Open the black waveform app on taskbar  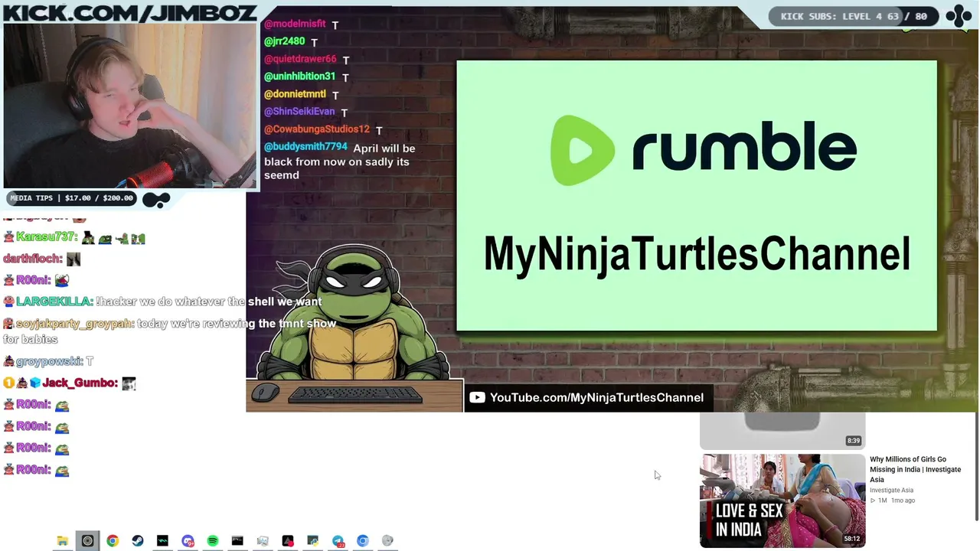point(162,541)
